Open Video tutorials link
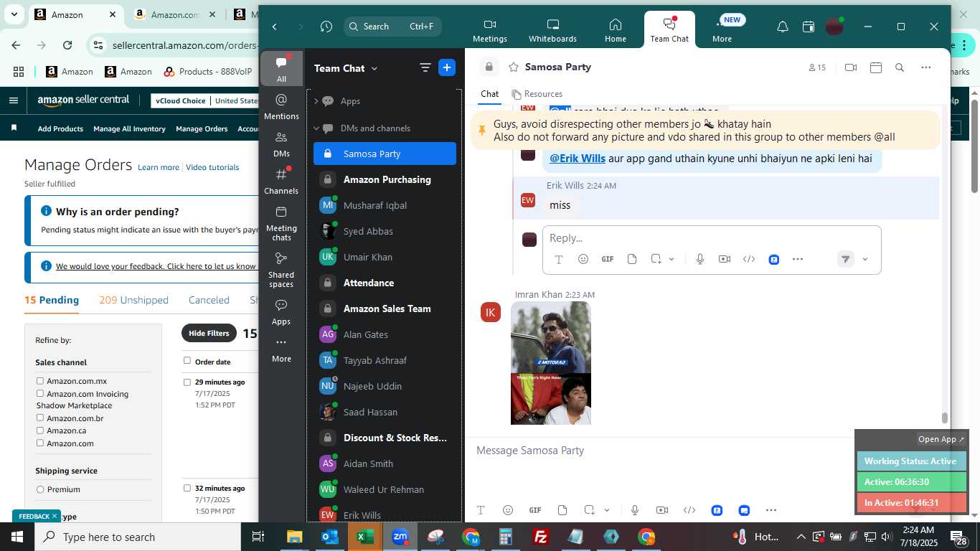 pyautogui.click(x=212, y=167)
